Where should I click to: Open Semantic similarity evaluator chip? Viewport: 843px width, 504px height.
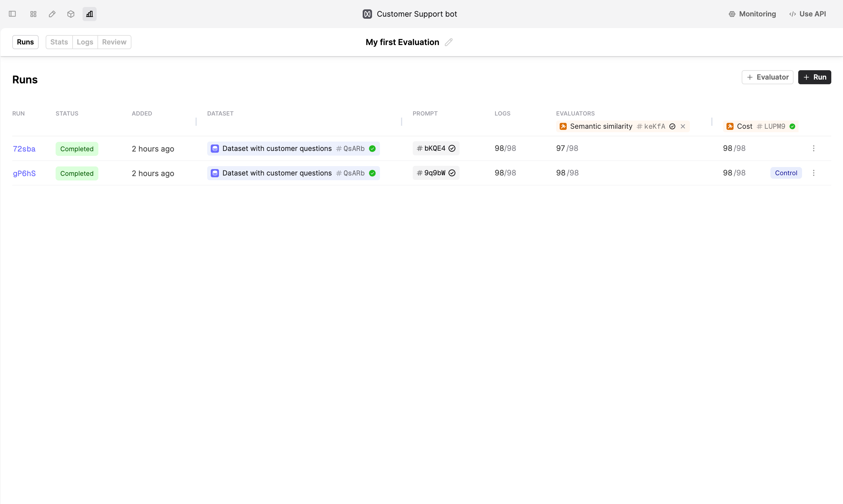coord(623,126)
